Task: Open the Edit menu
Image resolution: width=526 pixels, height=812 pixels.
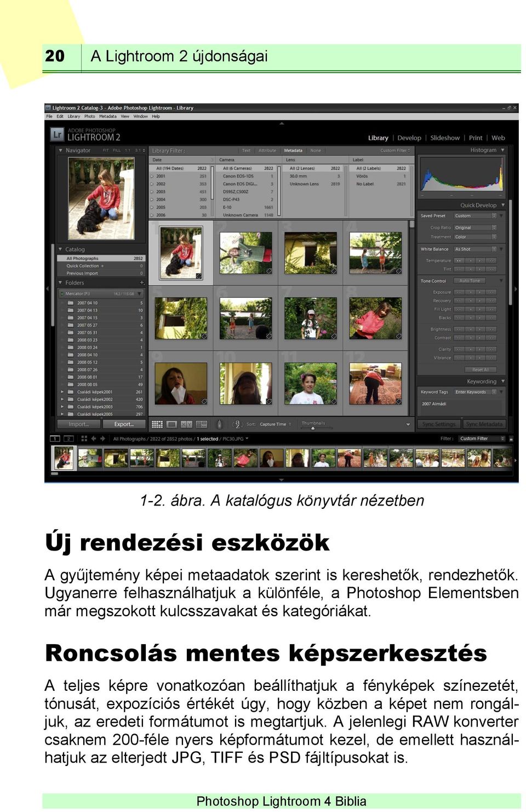Action: point(60,116)
